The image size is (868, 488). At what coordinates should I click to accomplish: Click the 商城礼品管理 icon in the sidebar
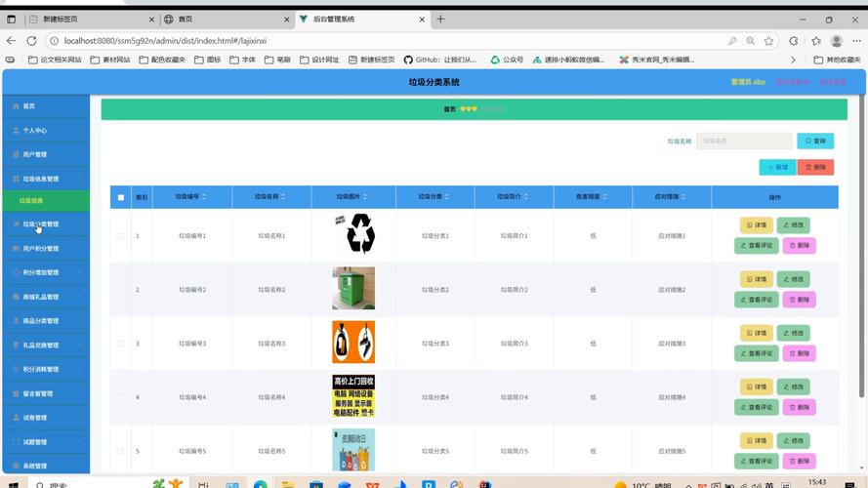coord(16,297)
